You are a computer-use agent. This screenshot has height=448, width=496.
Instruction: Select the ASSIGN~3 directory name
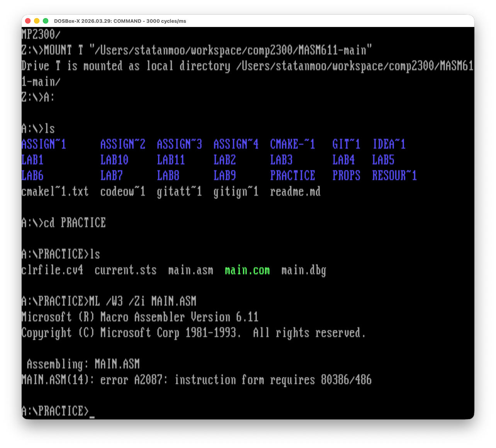(x=180, y=144)
